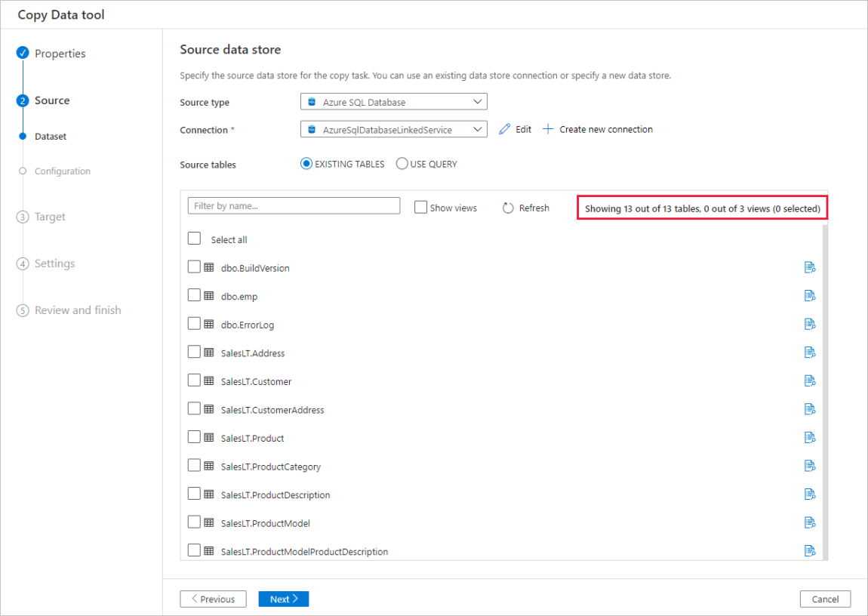
Task: Click plus icon to create new connection
Action: point(547,129)
